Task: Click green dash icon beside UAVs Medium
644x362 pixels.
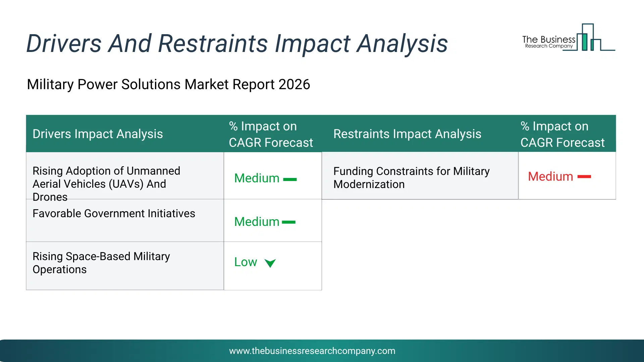Action: (290, 179)
